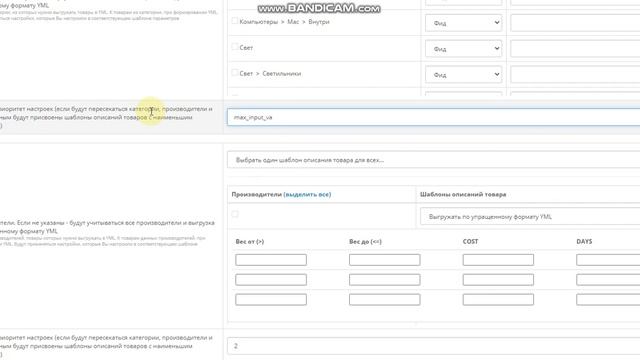The image size is (640, 360).
Task: Click the 'COST' column label
Action: [470, 242]
